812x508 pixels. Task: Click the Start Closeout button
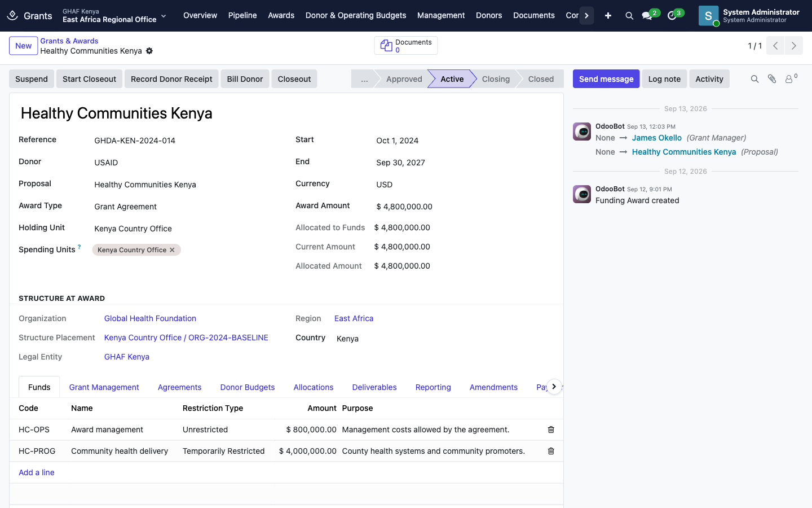[x=89, y=79]
